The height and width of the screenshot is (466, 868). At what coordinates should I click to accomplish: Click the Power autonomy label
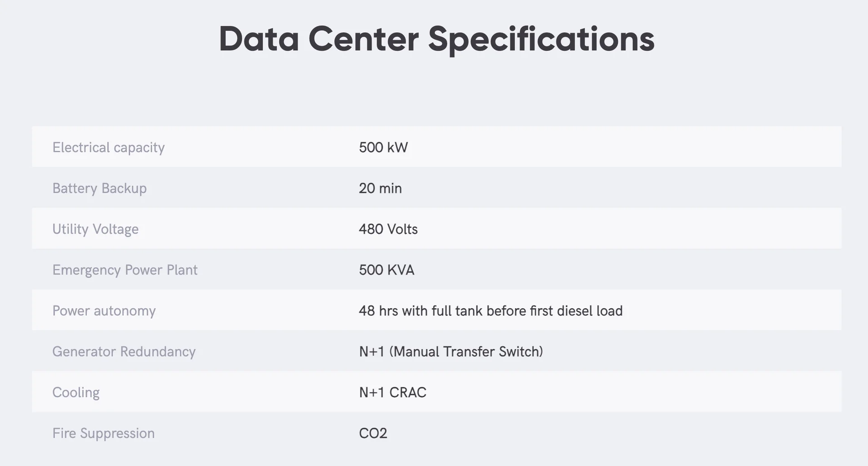pos(104,311)
